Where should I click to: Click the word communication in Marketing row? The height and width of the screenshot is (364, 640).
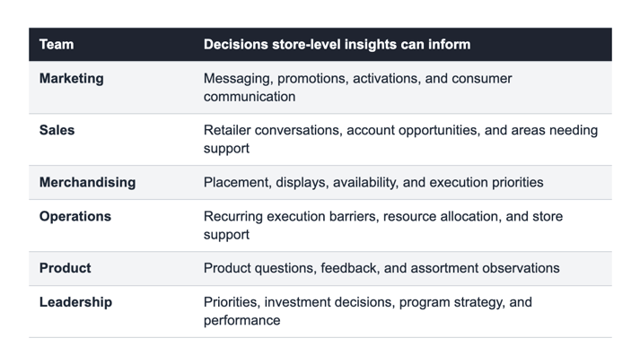(x=250, y=97)
